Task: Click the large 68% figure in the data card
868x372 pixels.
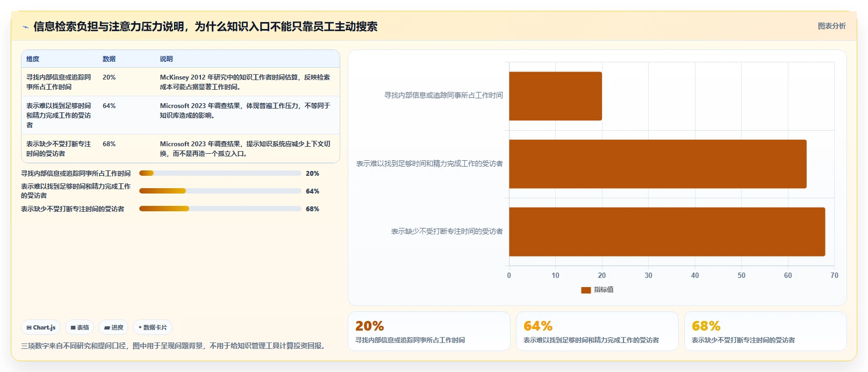Action: (706, 326)
